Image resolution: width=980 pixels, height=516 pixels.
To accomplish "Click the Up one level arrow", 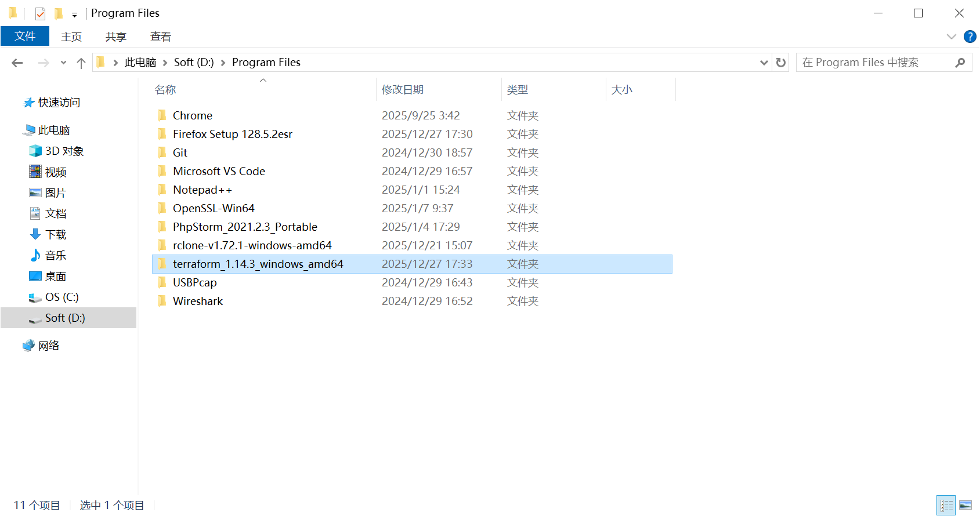I will [x=81, y=63].
